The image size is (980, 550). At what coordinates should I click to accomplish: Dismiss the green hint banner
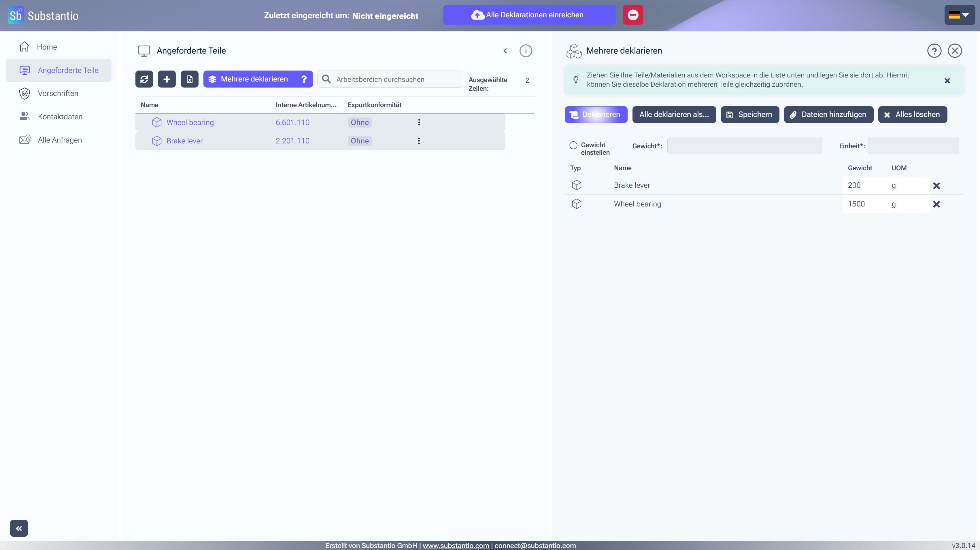[x=947, y=81]
